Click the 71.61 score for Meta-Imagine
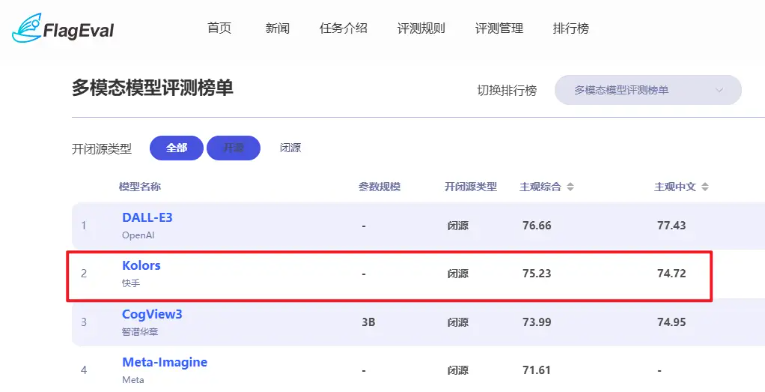This screenshot has height=392, width=765. 537,370
